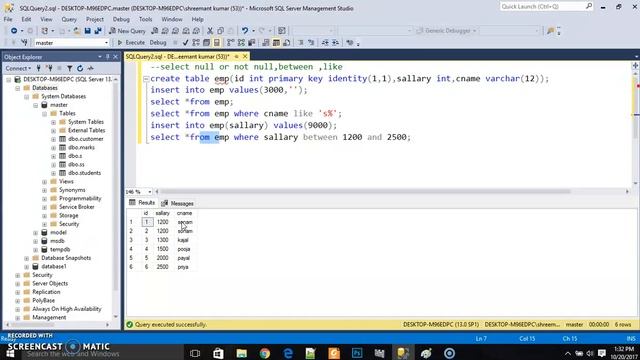
Task: Switch to the Results tab
Action: pos(142,202)
